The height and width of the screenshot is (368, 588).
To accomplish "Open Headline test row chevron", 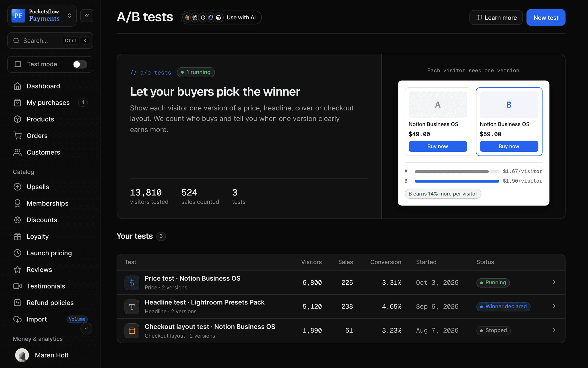I will click(x=554, y=306).
